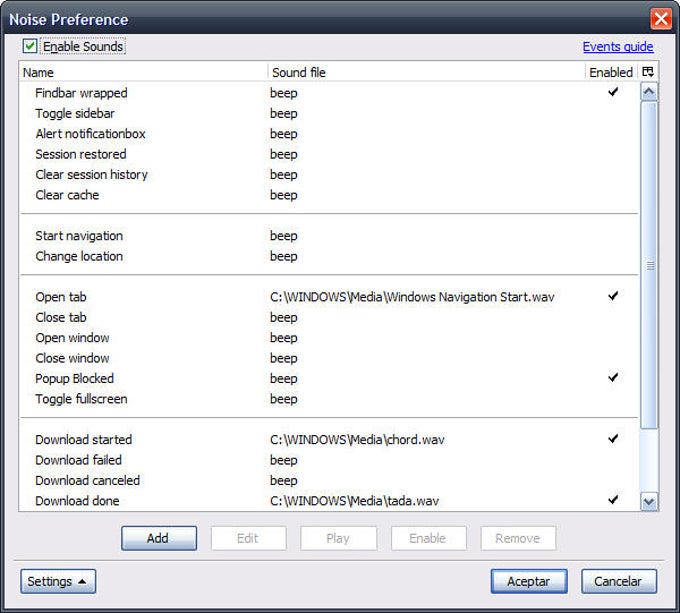Toggle the Enabled checkmark for Open tab
This screenshot has height=613, width=680.
coord(613,296)
